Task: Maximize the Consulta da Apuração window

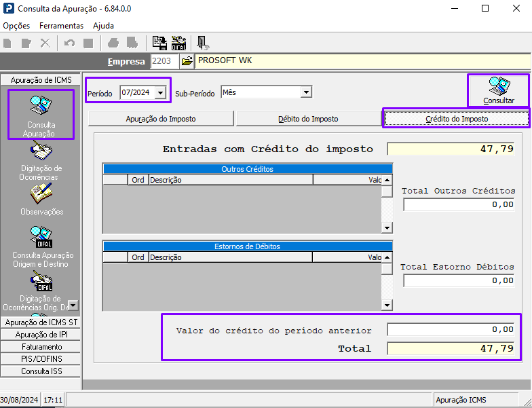Action: [x=485, y=8]
